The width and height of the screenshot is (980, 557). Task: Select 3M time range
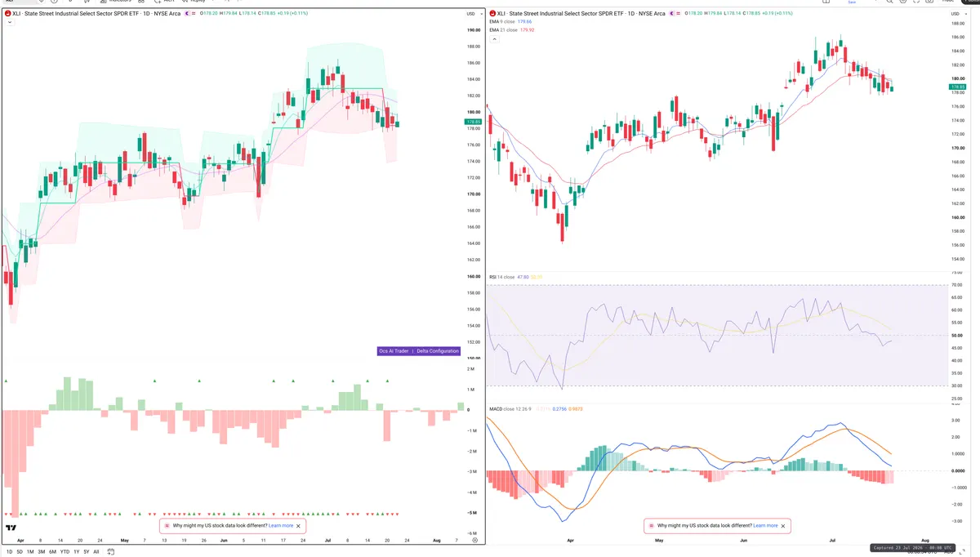(x=42, y=552)
